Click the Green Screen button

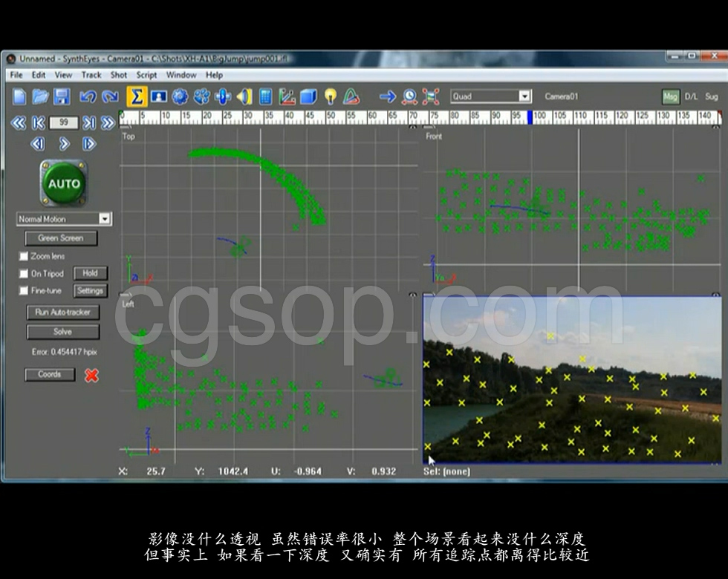pos(61,238)
